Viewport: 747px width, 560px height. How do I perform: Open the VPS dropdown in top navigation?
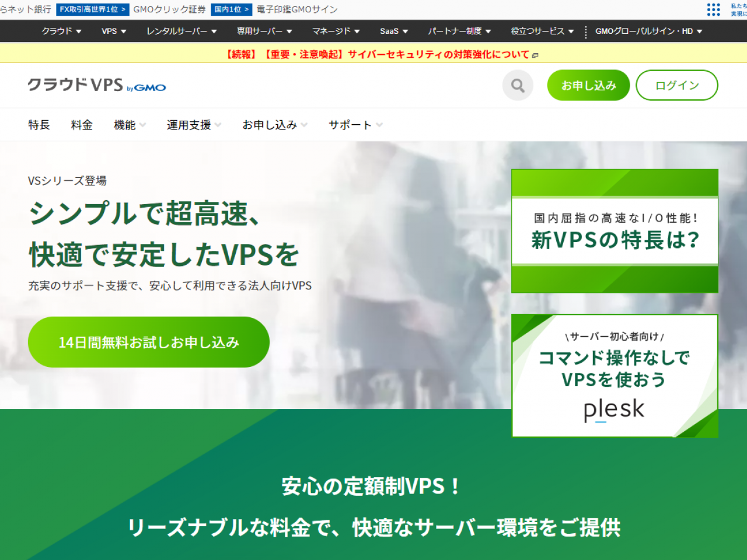[113, 32]
